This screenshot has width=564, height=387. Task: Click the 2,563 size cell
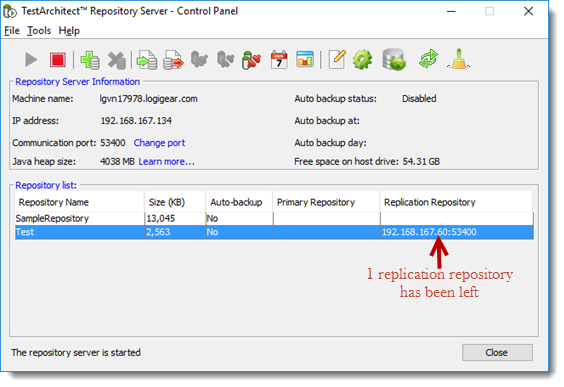coord(175,232)
